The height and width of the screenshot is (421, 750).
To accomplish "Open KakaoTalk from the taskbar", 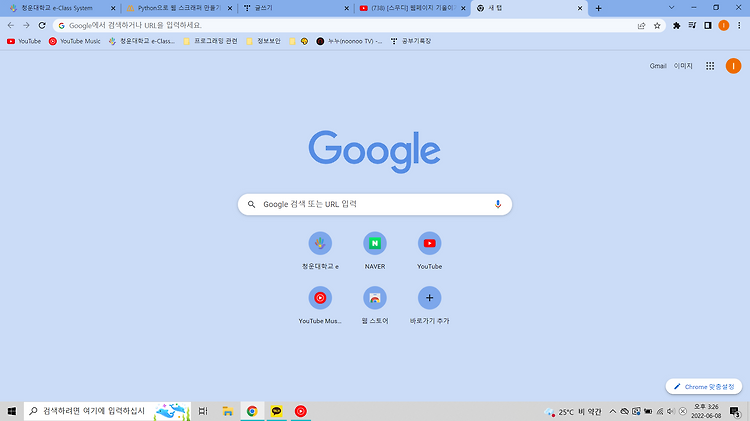I will (276, 411).
